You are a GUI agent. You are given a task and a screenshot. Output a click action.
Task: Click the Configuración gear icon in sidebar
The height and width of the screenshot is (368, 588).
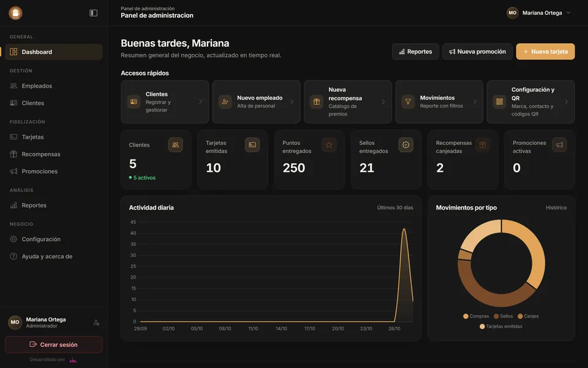coord(13,239)
